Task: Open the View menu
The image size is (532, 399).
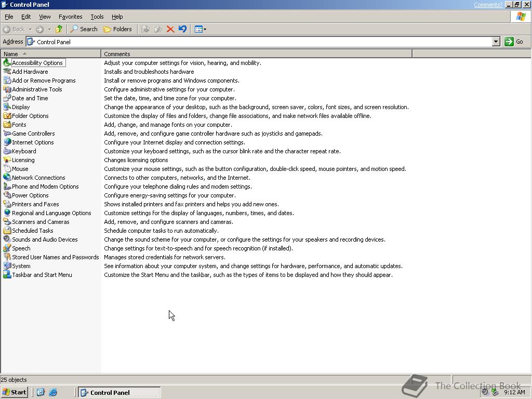Action: (x=45, y=17)
